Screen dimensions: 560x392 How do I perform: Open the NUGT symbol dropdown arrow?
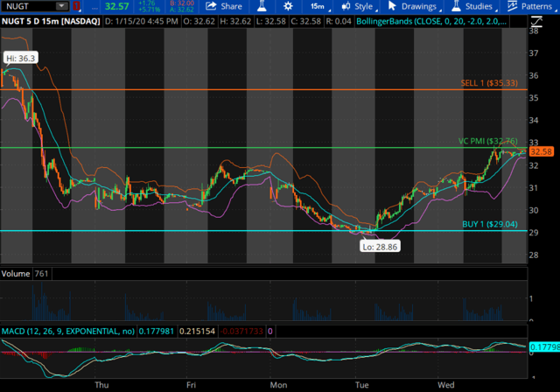click(x=61, y=6)
